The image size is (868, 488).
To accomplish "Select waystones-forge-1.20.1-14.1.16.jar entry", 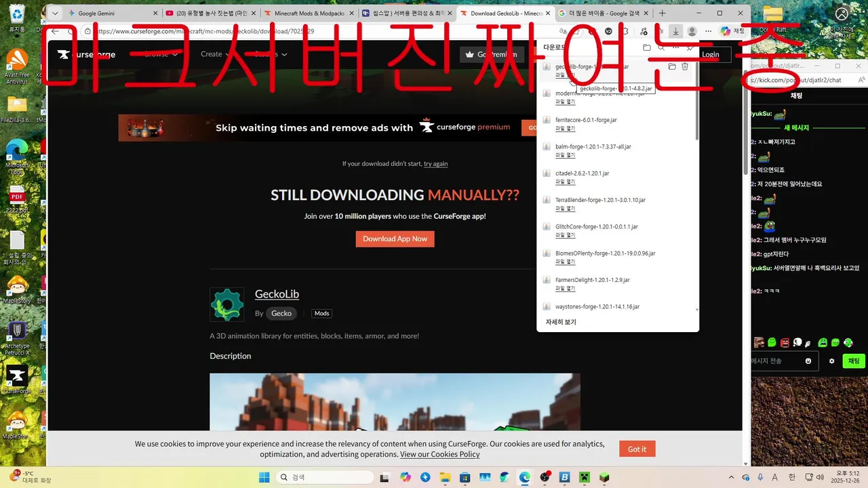I will 597,306.
